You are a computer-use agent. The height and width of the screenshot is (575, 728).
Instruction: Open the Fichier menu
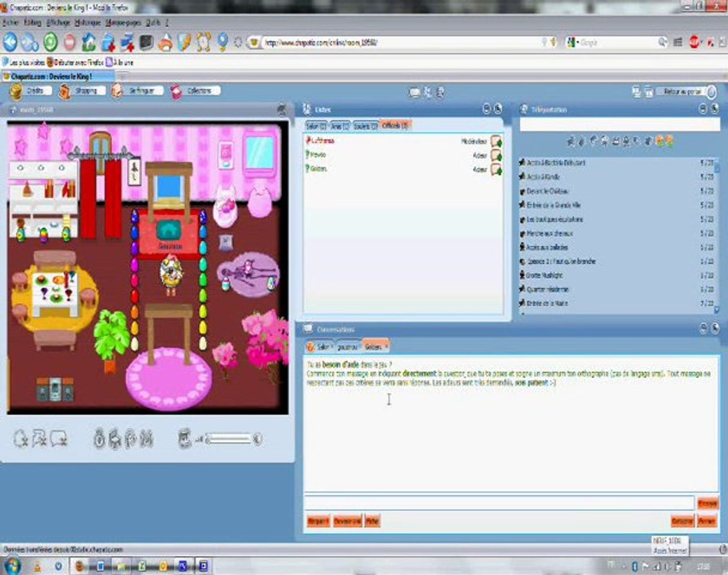(x=10, y=22)
